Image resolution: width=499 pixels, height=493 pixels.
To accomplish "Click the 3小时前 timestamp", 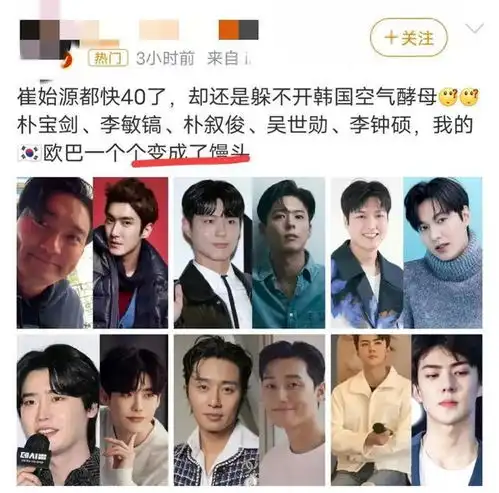I will click(165, 59).
